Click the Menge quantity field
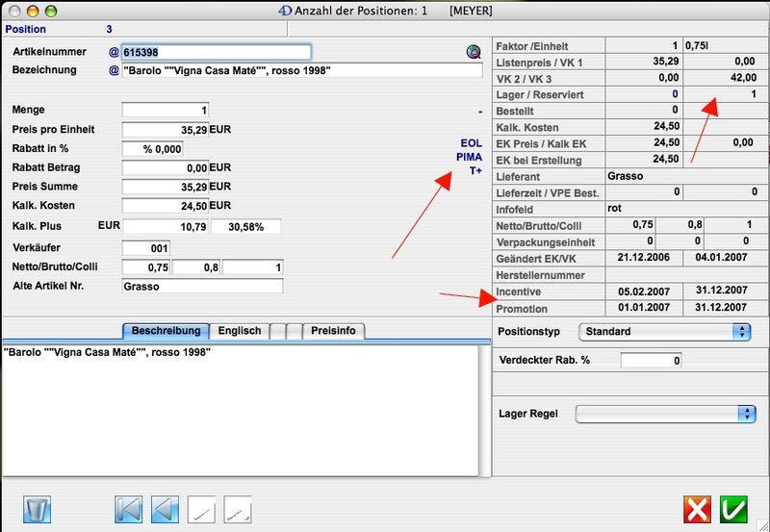The width and height of the screenshot is (770, 532). tap(165, 111)
